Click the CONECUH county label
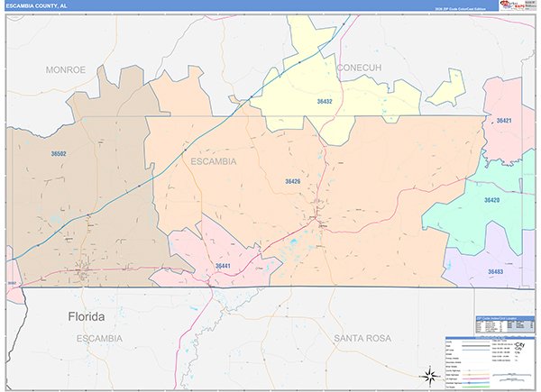Image resolution: width=541 pixels, height=392 pixels. 359,68
